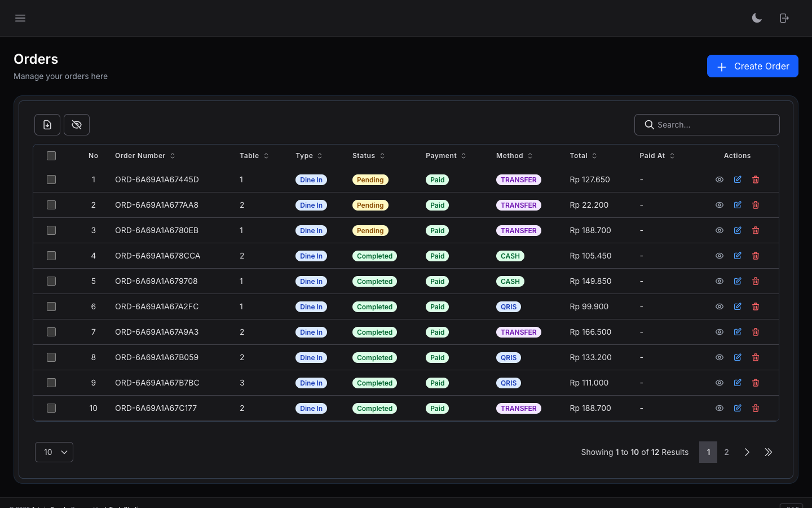Viewport: 812px width, 508px height.
Task: View order ORD-6A69A1A678CCA details
Action: pos(720,256)
